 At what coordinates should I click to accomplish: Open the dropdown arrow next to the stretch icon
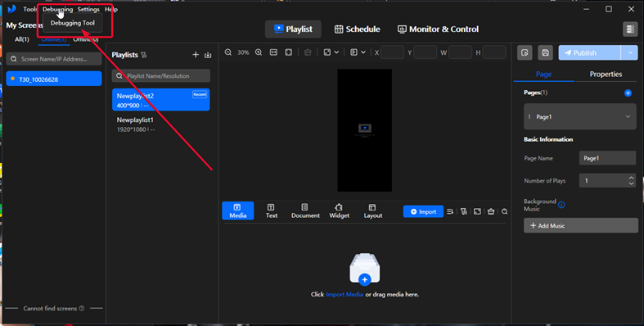pyautogui.click(x=336, y=52)
